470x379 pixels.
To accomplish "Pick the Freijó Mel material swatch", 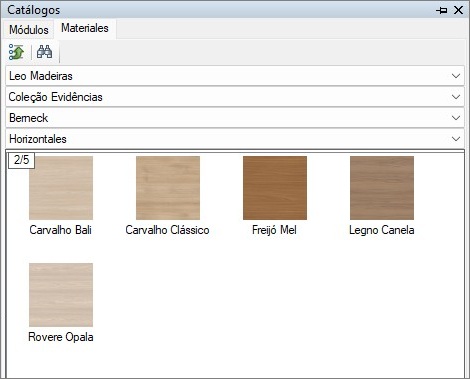I will click(x=275, y=188).
